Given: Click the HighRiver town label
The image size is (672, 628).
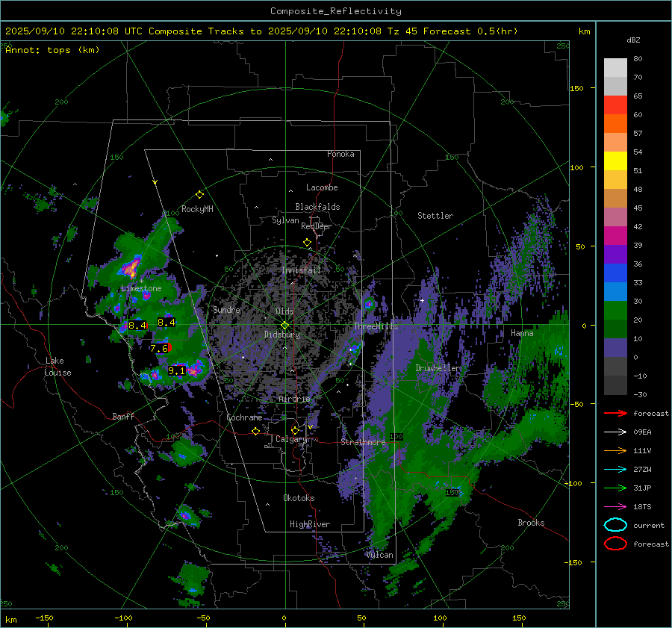Looking at the screenshot, I should pyautogui.click(x=310, y=524).
